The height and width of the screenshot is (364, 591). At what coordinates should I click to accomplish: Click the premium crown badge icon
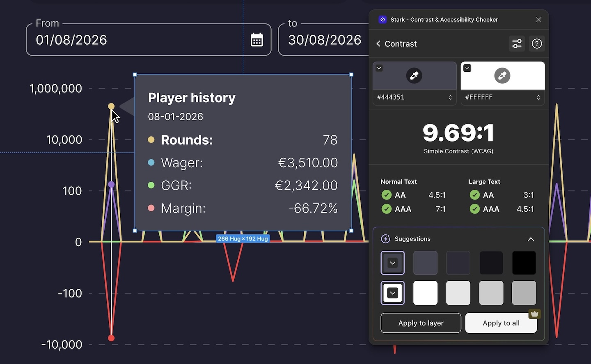(x=534, y=314)
